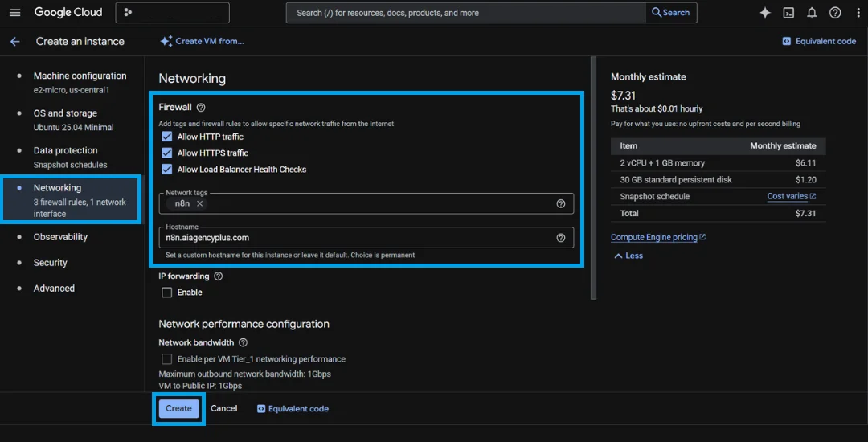Open the help question mark menu

tap(835, 14)
